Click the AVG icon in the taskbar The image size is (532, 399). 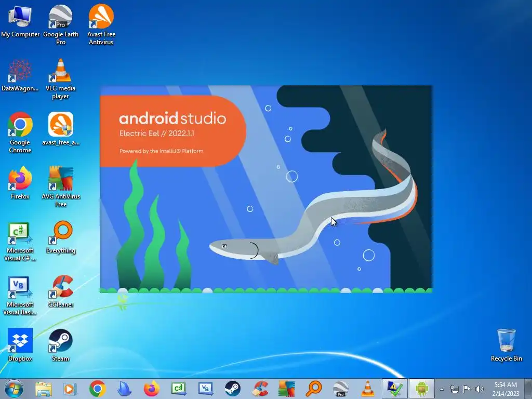287,389
